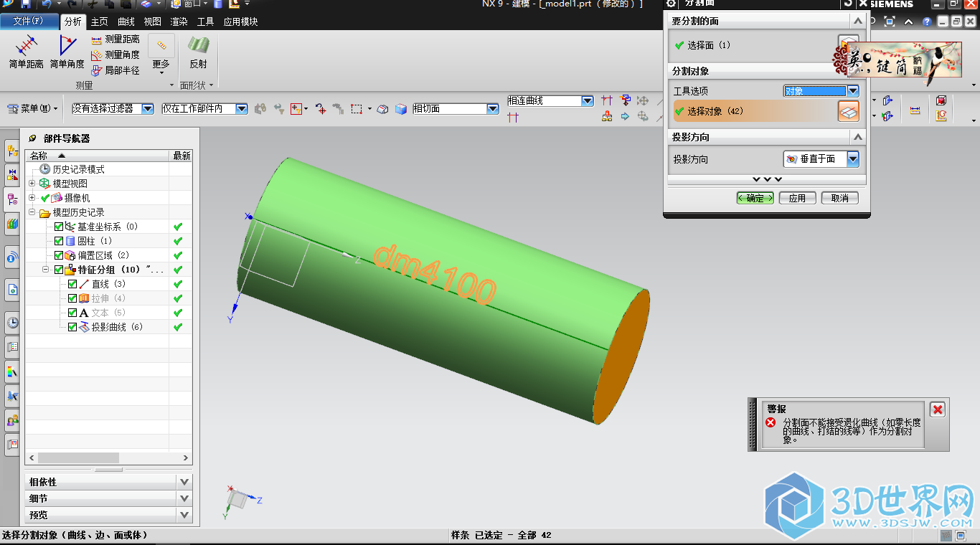Viewport: 980px width, 545px height.
Task: Select the Simple Distance (简单距离) tool
Action: (x=27, y=52)
